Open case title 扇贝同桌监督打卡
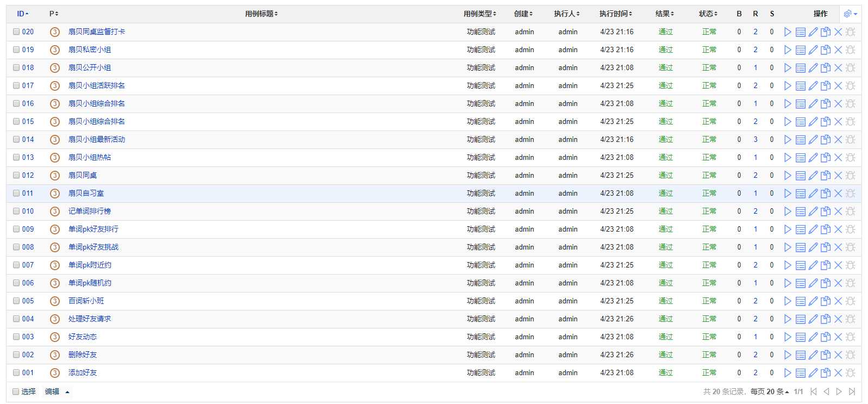Screen dimensions: 868x404 pos(97,32)
